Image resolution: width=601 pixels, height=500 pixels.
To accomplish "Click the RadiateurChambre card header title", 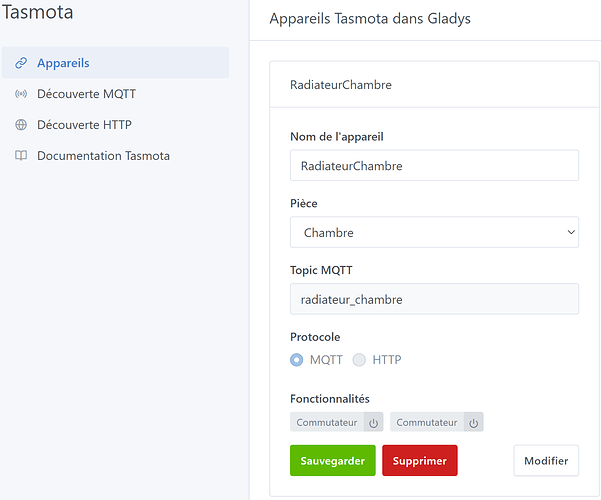I will [341, 85].
